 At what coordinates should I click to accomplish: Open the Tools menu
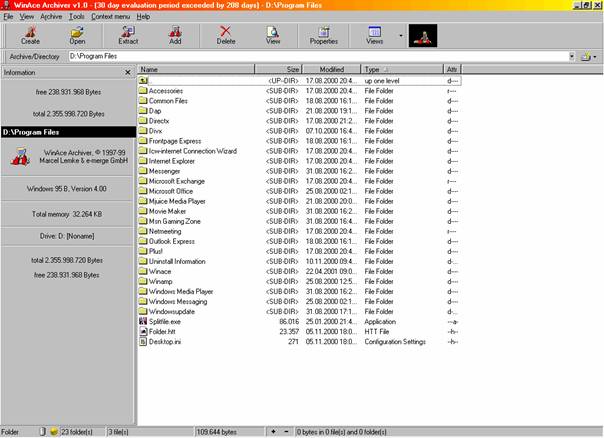point(76,17)
